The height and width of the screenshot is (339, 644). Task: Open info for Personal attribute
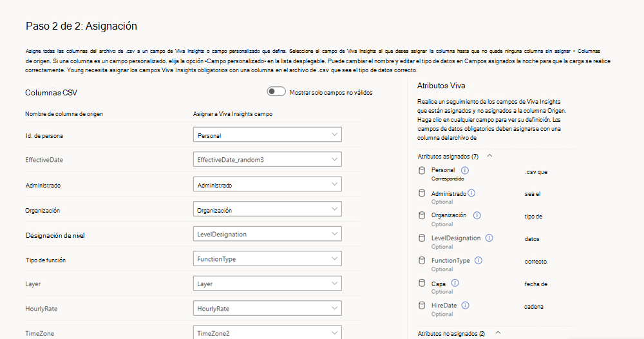[464, 170]
